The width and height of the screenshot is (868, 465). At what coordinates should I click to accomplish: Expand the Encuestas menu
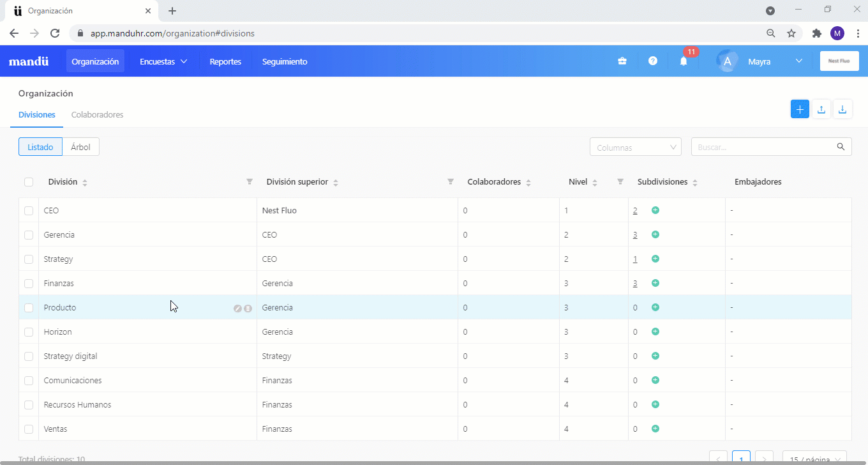pos(163,61)
